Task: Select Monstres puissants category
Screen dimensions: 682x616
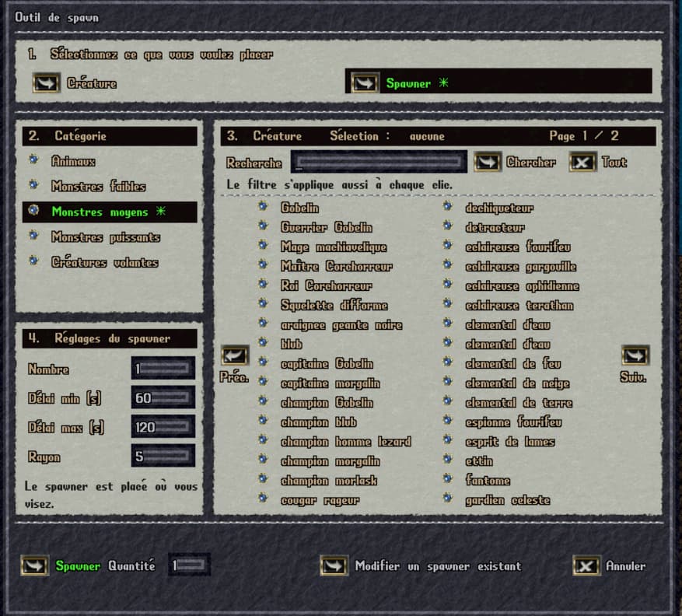Action: [x=105, y=237]
